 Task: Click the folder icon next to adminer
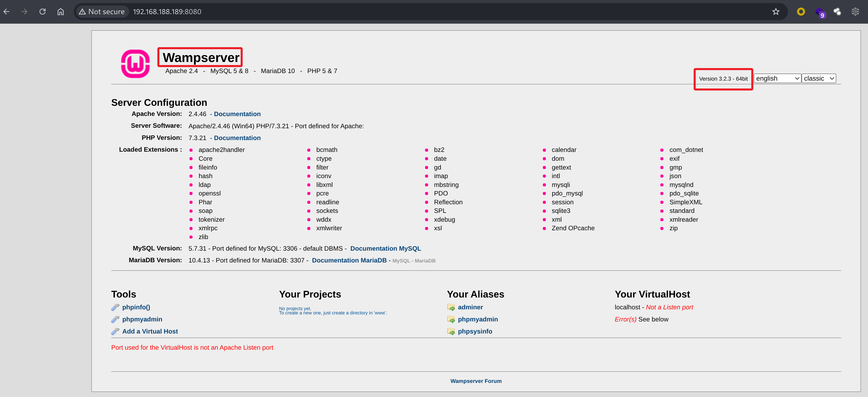pyautogui.click(x=451, y=307)
